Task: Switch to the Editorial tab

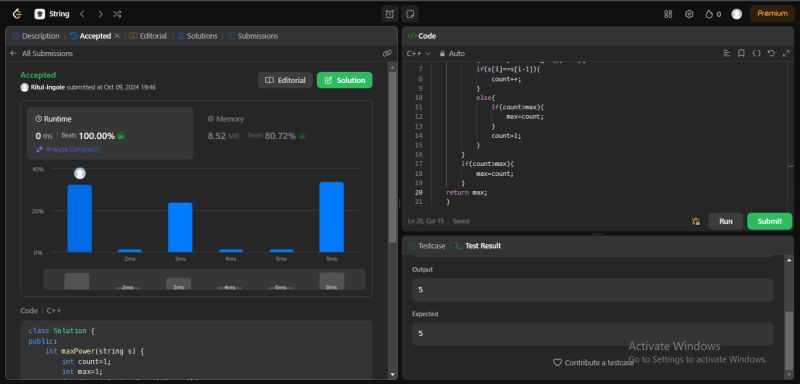Action: (x=148, y=36)
